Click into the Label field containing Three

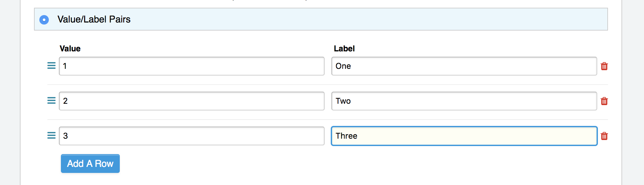[464, 136]
